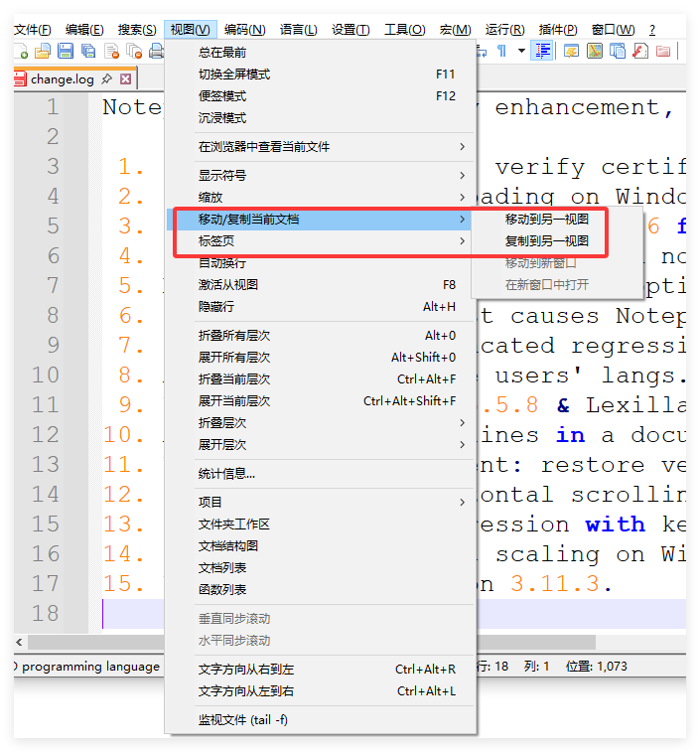Click the New file toolbar icon
The height and width of the screenshot is (752, 700).
coord(22,51)
